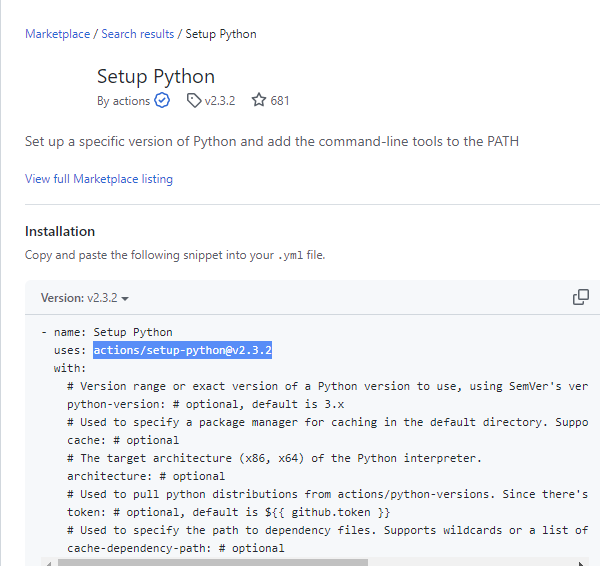This screenshot has height=566, width=600.
Task: Click the '# Version range or exact version' comment
Action: (328, 386)
